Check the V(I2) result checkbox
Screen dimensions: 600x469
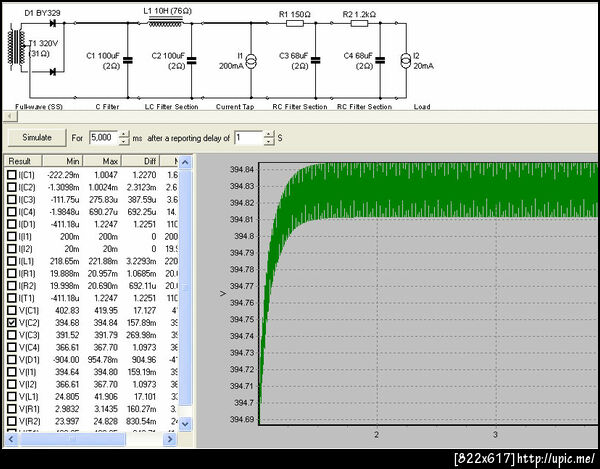click(12, 384)
